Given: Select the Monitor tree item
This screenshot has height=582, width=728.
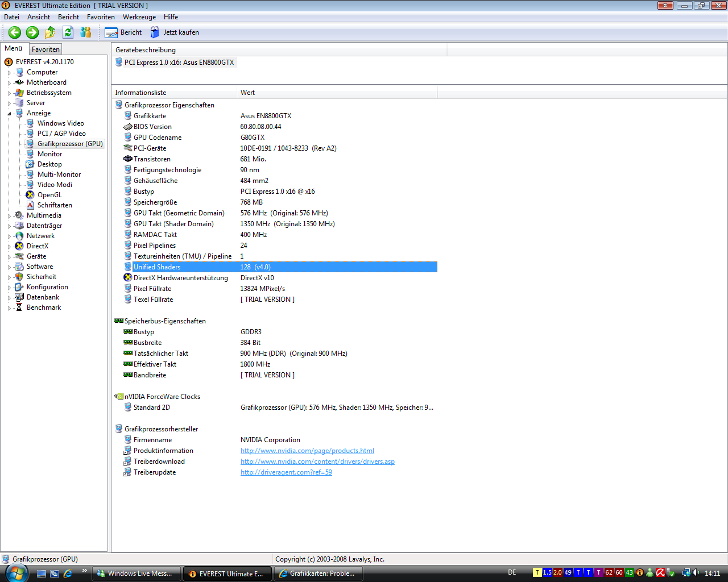Looking at the screenshot, I should point(49,154).
